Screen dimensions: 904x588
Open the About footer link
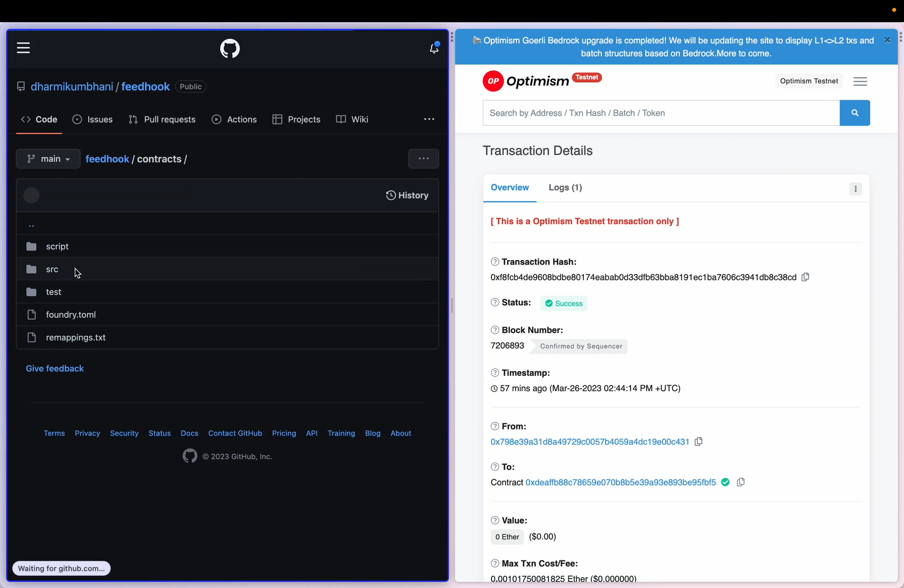click(x=401, y=433)
